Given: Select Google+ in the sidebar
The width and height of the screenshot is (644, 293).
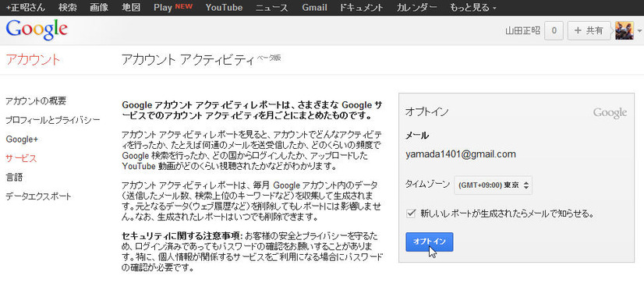Looking at the screenshot, I should pos(22,139).
